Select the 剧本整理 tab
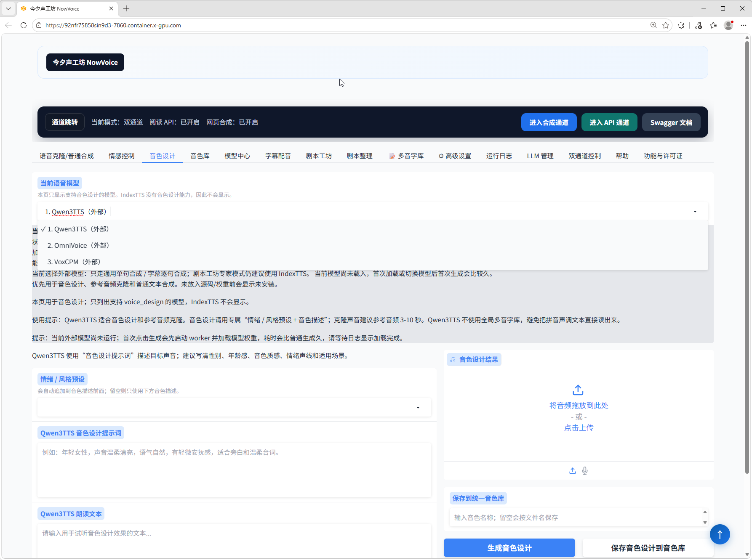Screen dimensions: 752x560 click(360, 156)
